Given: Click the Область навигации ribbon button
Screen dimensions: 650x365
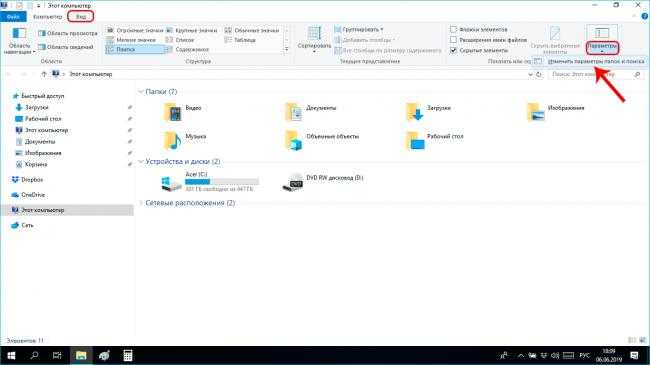Looking at the screenshot, I should click(19, 41).
